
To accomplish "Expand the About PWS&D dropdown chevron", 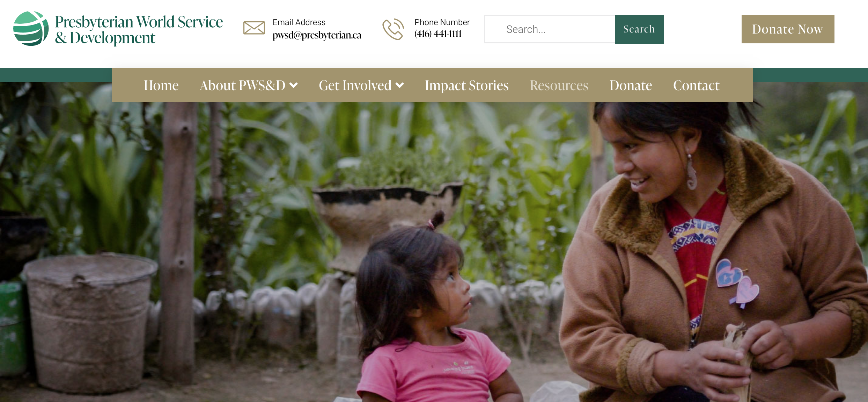I will [294, 85].
